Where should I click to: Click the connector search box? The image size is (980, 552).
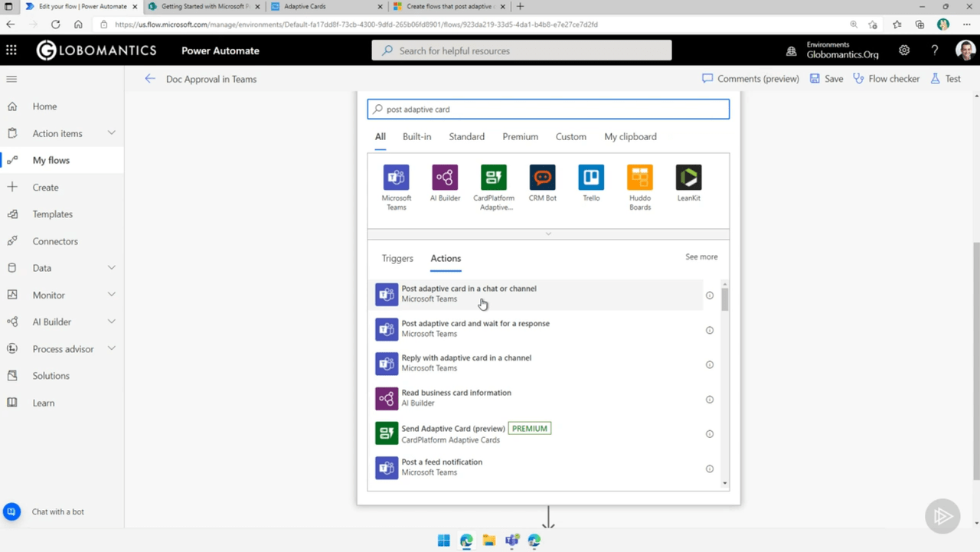(548, 109)
